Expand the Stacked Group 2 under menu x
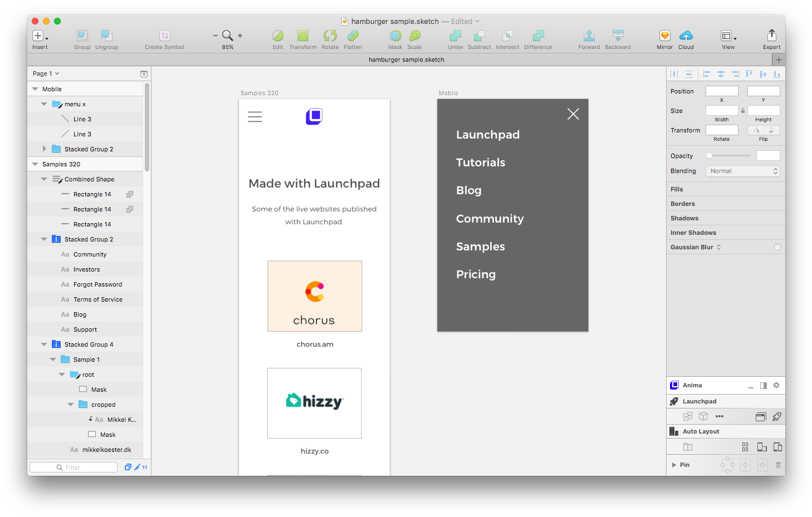The image size is (812, 517). (45, 149)
